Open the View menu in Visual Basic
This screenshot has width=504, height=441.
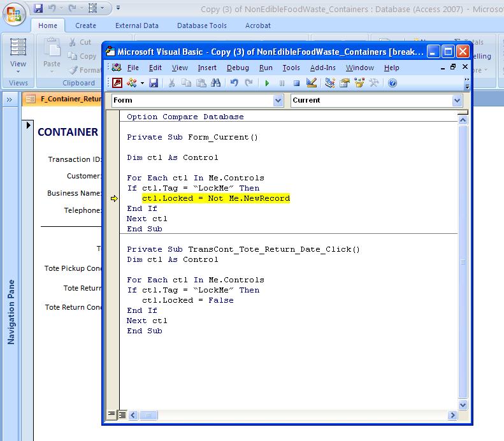[180, 68]
